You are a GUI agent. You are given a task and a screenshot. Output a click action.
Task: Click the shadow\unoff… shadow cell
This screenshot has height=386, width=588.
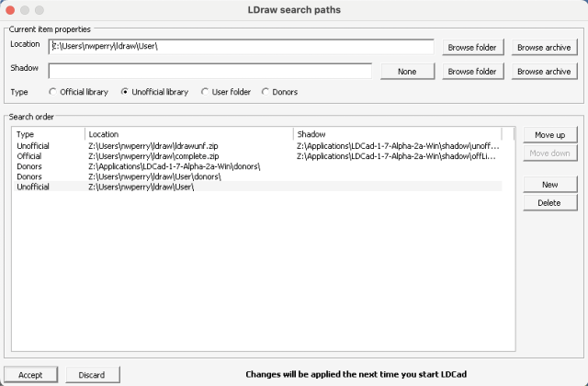(x=398, y=146)
